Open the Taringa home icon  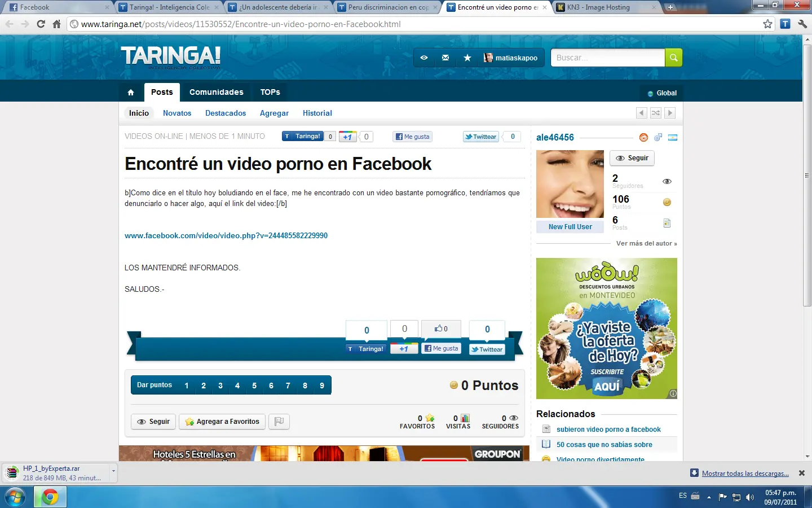pyautogui.click(x=131, y=92)
